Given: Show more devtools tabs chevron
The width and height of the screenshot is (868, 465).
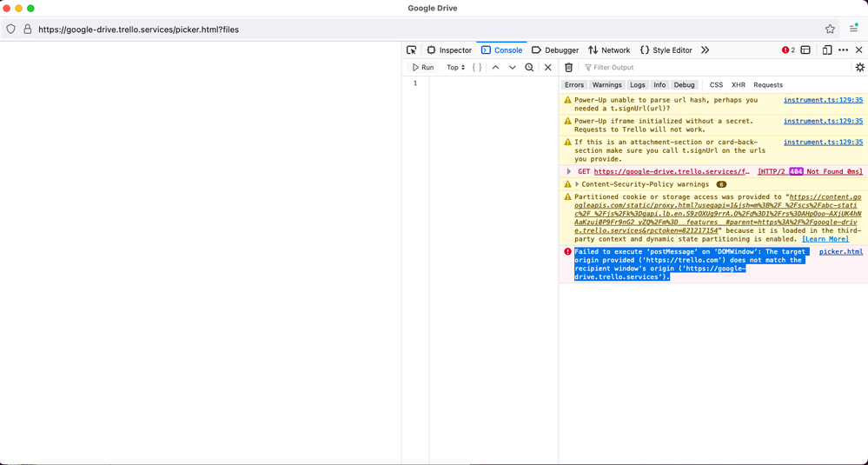Looking at the screenshot, I should click(705, 50).
